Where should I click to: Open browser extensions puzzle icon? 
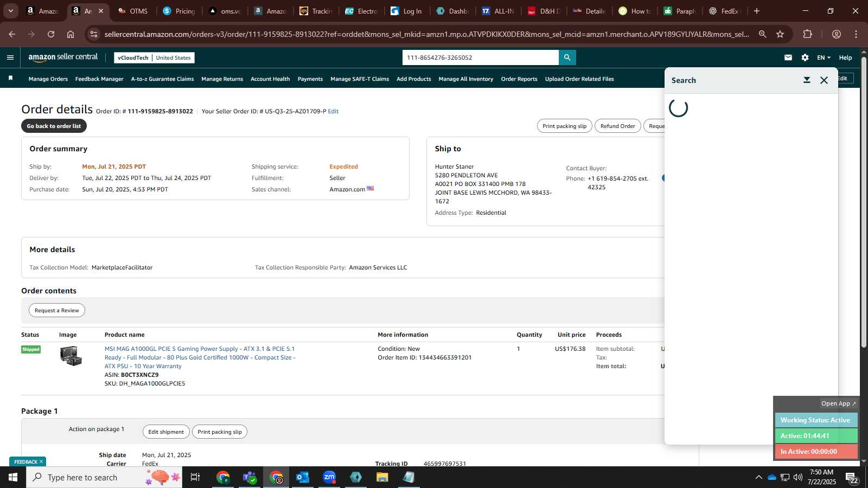(x=807, y=34)
